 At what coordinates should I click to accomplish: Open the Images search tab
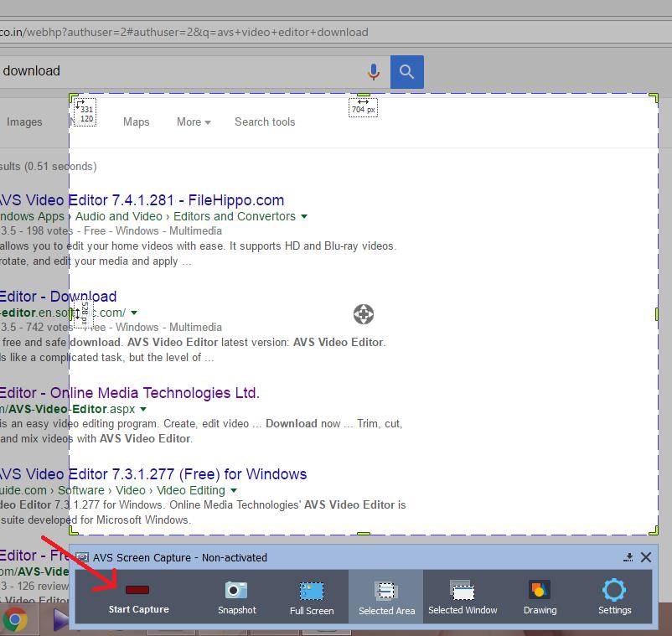click(x=24, y=122)
